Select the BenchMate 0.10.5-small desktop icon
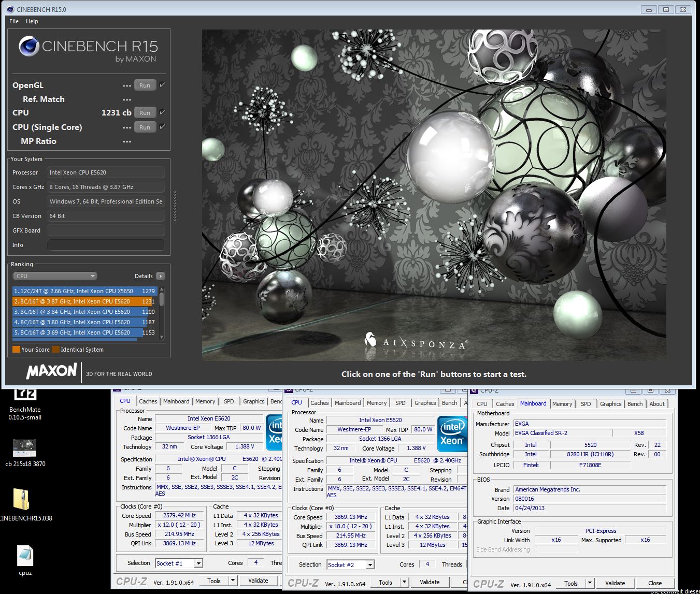The width and height of the screenshot is (700, 594). [25, 404]
